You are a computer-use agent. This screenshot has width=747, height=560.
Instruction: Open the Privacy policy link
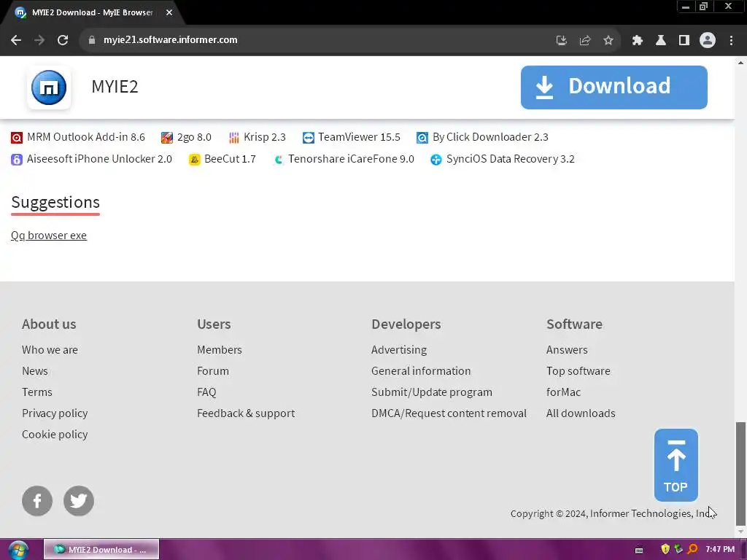(55, 413)
